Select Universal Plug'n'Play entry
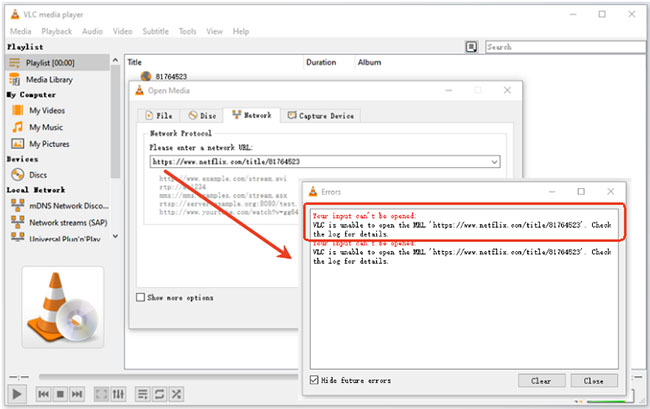650x409 pixels. (65, 239)
